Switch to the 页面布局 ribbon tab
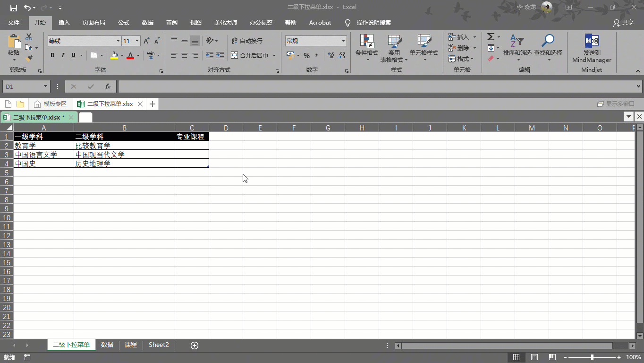This screenshot has width=644, height=363. click(x=94, y=23)
